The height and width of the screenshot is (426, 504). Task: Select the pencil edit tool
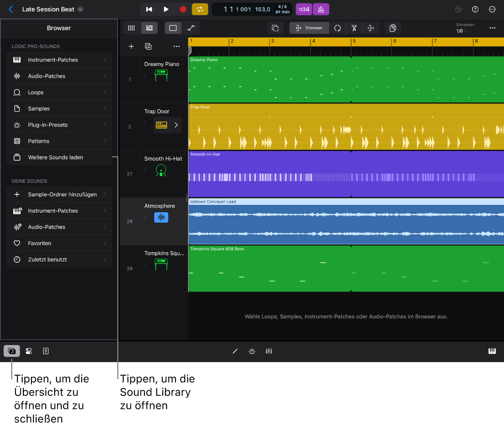tap(235, 351)
